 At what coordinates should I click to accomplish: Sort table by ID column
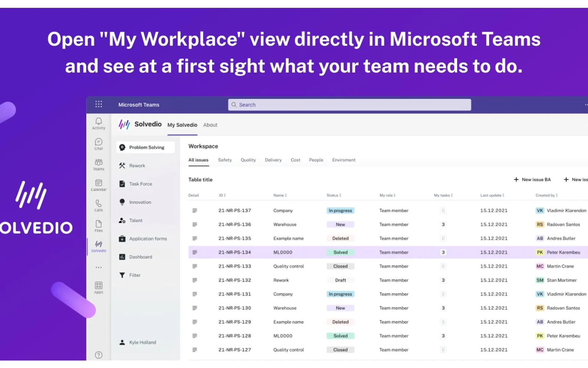click(222, 195)
